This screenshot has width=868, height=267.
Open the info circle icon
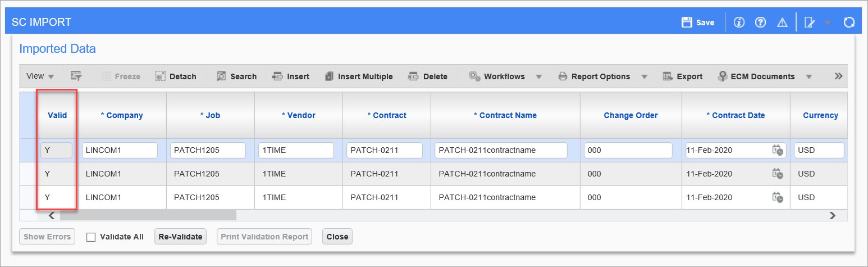(x=739, y=22)
